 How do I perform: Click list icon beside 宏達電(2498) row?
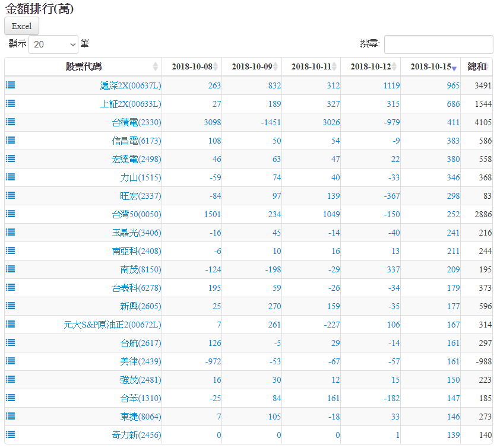11,158
